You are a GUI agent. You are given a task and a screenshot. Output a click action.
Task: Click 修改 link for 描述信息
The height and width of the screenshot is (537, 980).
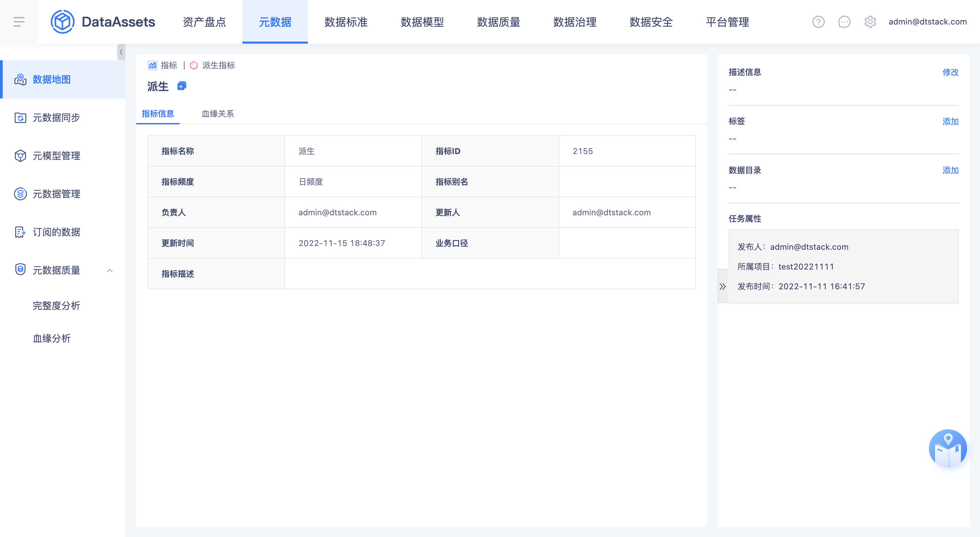(x=950, y=72)
